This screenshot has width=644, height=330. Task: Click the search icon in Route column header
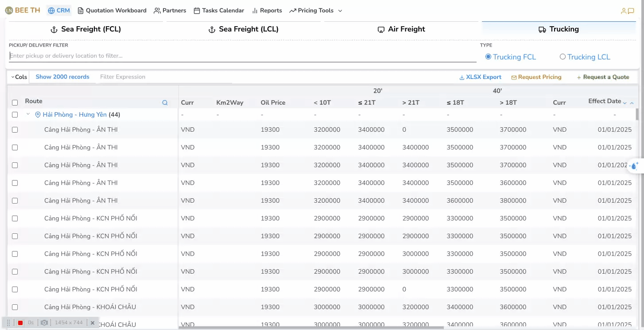[x=165, y=102]
